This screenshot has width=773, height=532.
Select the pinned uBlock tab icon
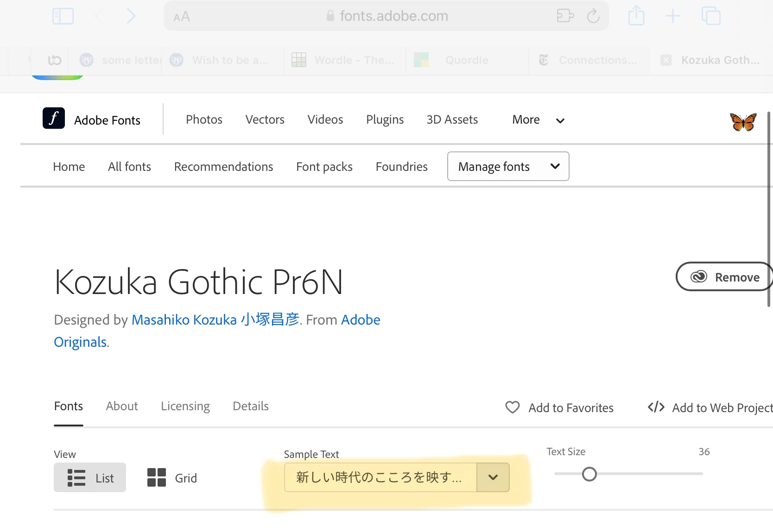(x=55, y=60)
